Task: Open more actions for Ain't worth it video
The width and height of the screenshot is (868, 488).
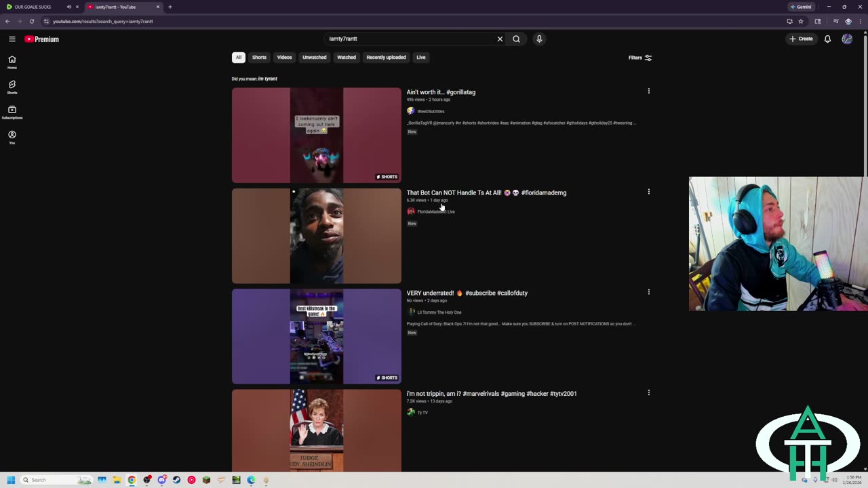Action: tap(648, 91)
